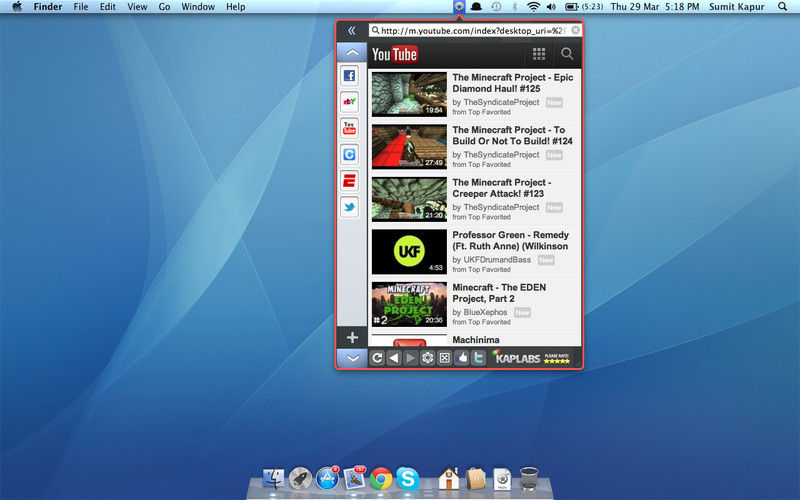Clear the URL with the x button
This screenshot has height=500, width=800.
point(575,31)
